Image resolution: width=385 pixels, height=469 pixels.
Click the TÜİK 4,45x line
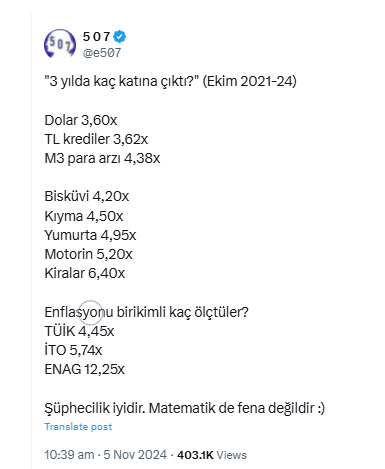(x=79, y=331)
